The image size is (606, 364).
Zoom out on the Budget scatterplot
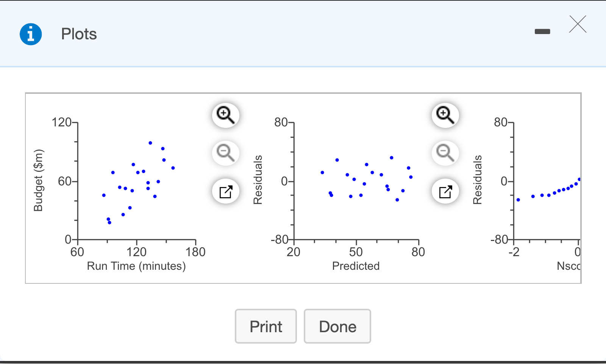tap(225, 153)
